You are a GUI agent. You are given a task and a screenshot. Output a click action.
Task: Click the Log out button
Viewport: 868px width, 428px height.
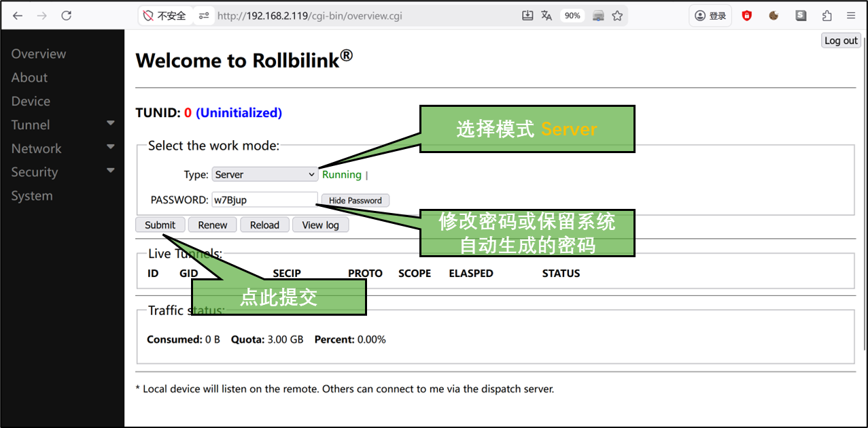pyautogui.click(x=841, y=41)
